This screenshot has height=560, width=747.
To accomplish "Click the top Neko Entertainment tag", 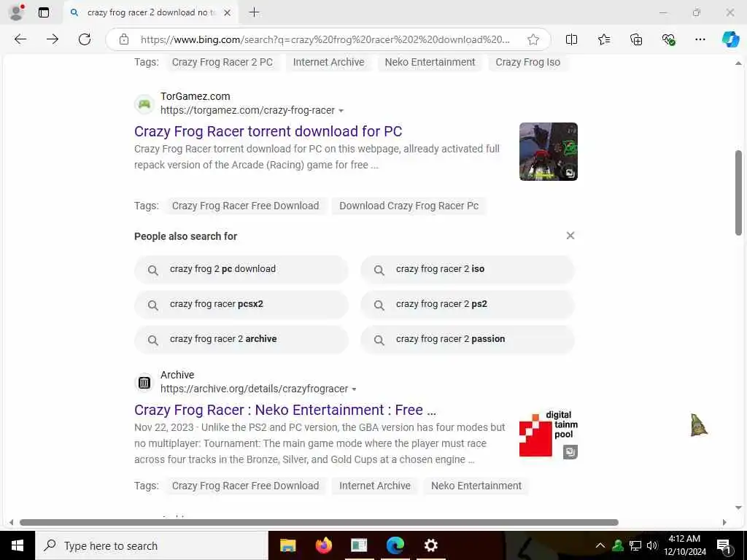I will point(430,63).
